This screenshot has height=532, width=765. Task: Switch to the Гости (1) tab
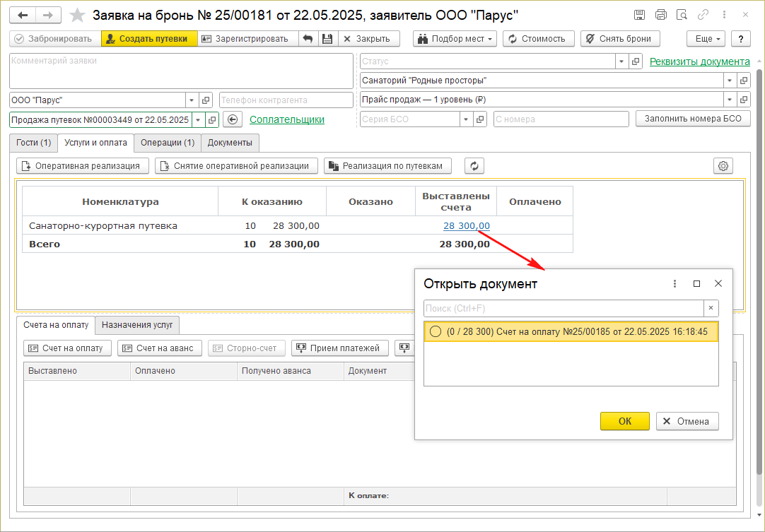click(34, 143)
